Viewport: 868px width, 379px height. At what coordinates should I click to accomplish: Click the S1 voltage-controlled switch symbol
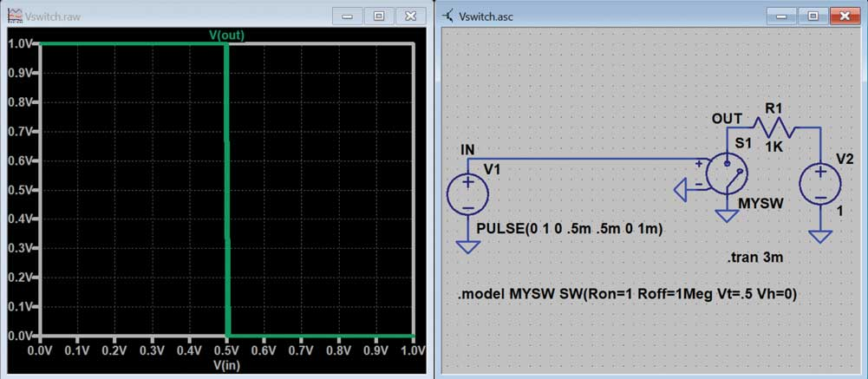[x=727, y=173]
